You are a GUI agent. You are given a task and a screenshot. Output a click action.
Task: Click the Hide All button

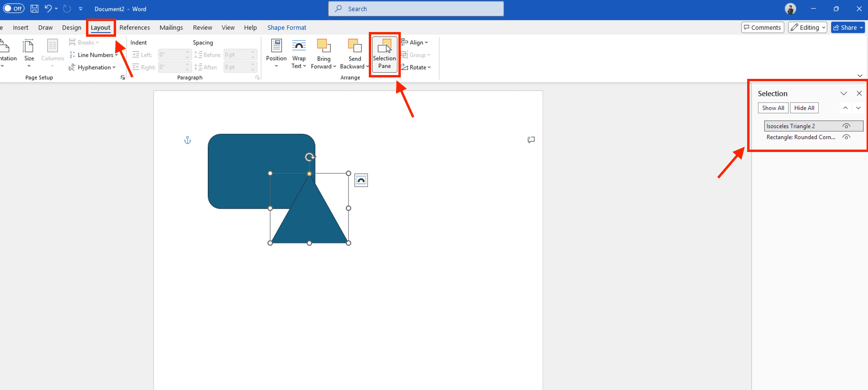(x=804, y=108)
